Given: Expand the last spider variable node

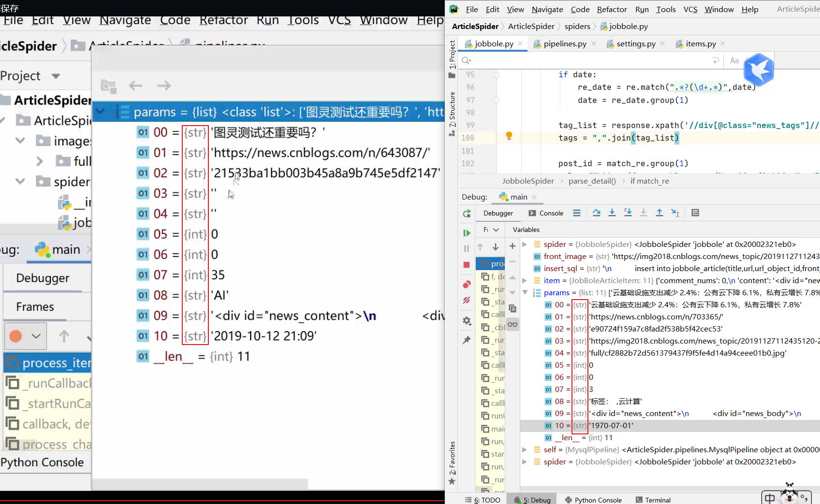Looking at the screenshot, I should 525,462.
